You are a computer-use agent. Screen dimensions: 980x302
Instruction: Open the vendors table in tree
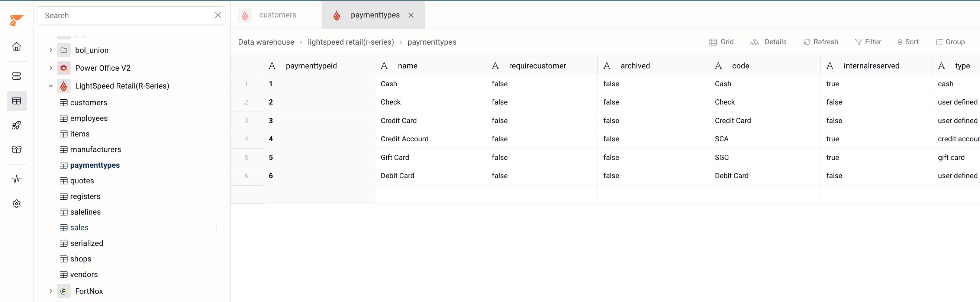[x=84, y=274]
